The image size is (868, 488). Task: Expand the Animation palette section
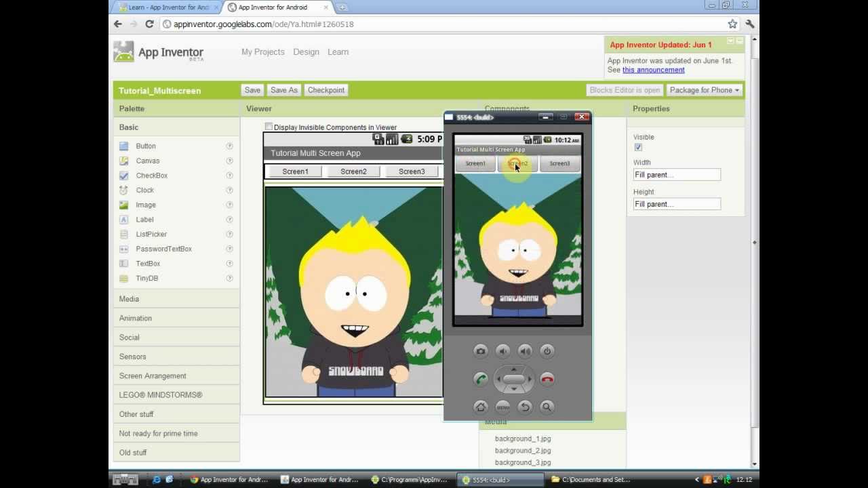[176, 318]
